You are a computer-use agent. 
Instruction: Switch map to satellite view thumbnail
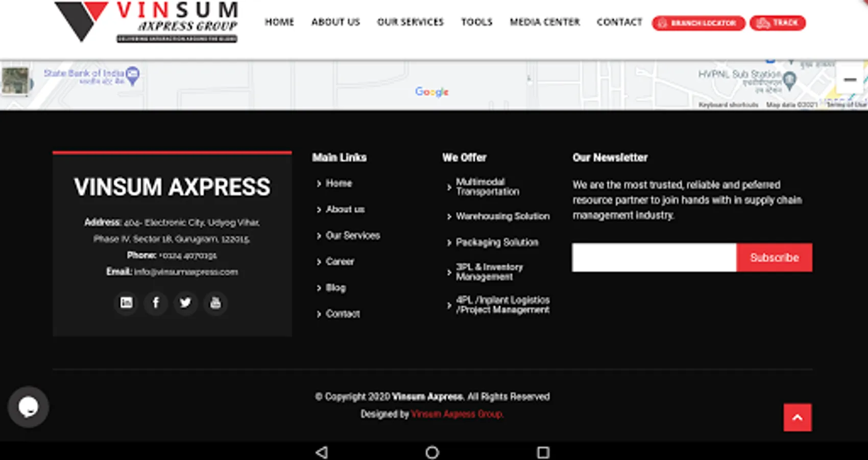(15, 81)
